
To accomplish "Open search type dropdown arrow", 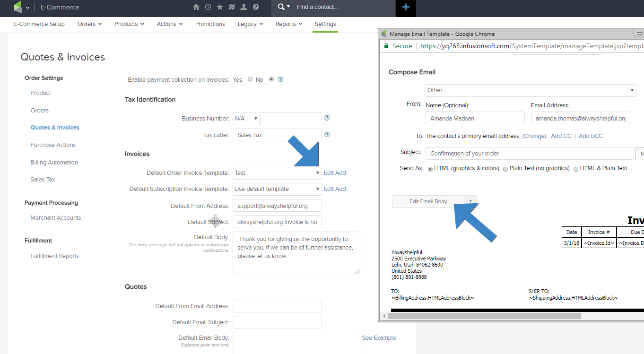I will [x=288, y=7].
